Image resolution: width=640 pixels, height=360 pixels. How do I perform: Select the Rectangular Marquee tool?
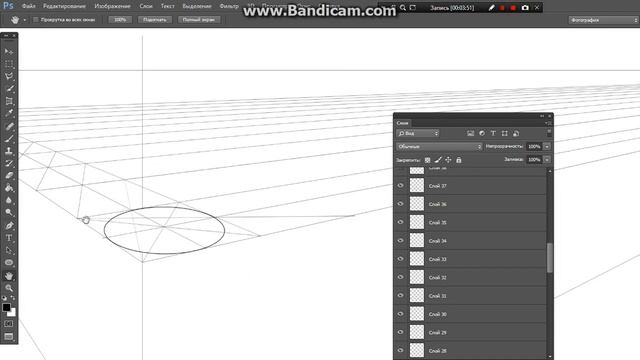point(9,64)
